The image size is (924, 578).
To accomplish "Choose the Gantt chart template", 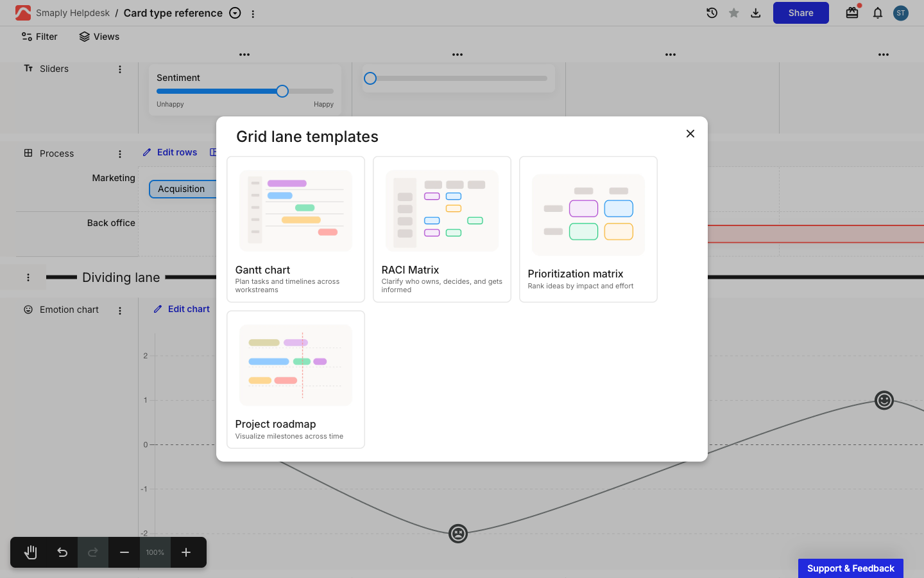I will click(296, 229).
